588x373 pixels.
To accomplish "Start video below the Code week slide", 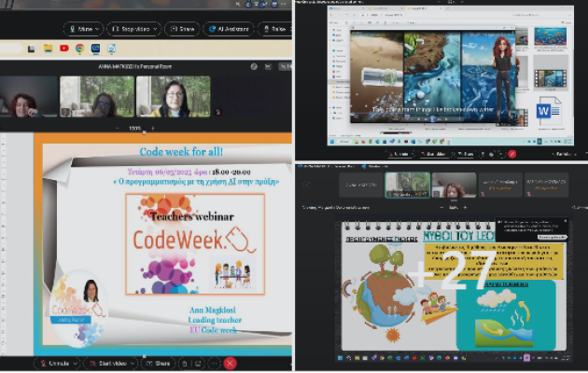I will pos(109,364).
